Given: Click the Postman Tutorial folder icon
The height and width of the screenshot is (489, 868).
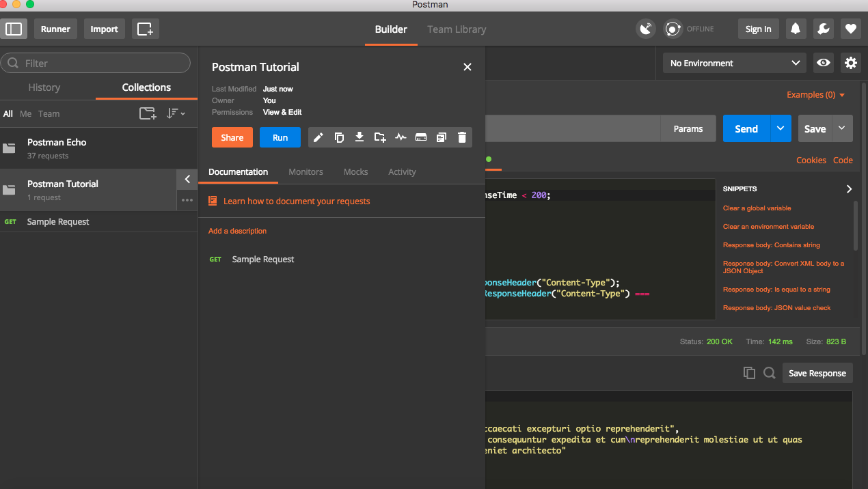Looking at the screenshot, I should pyautogui.click(x=9, y=190).
